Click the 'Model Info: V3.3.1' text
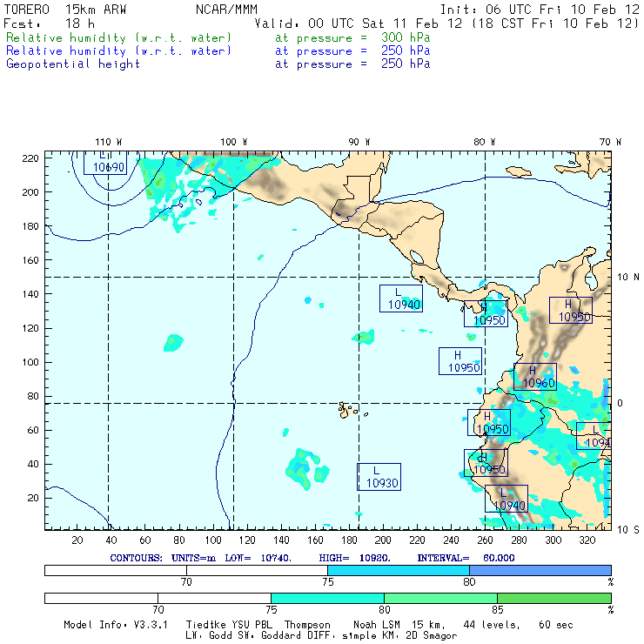The height and width of the screenshot is (644, 644). pos(116,625)
